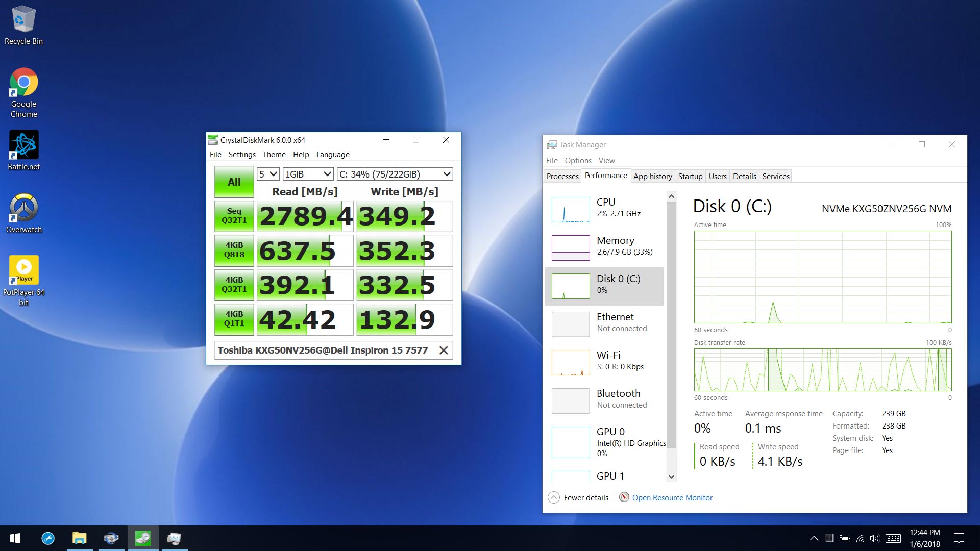Image resolution: width=980 pixels, height=551 pixels.
Task: Switch to the Users tab
Action: (718, 177)
